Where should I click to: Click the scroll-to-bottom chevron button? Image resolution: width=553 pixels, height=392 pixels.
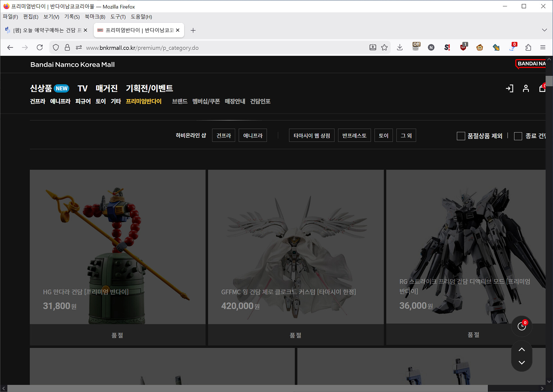coord(522,363)
